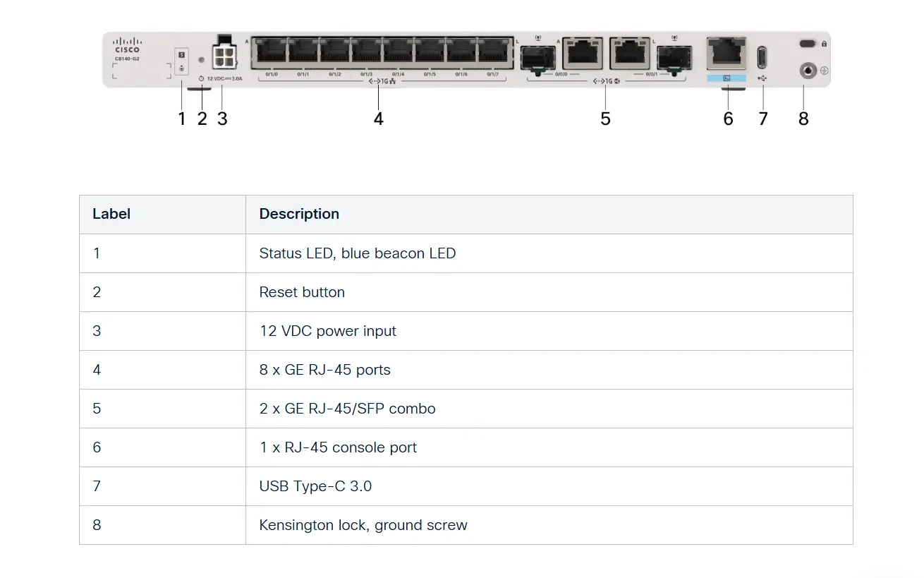Click the reset button pinhole on the router
This screenshot has height=578, width=924.
[x=202, y=61]
